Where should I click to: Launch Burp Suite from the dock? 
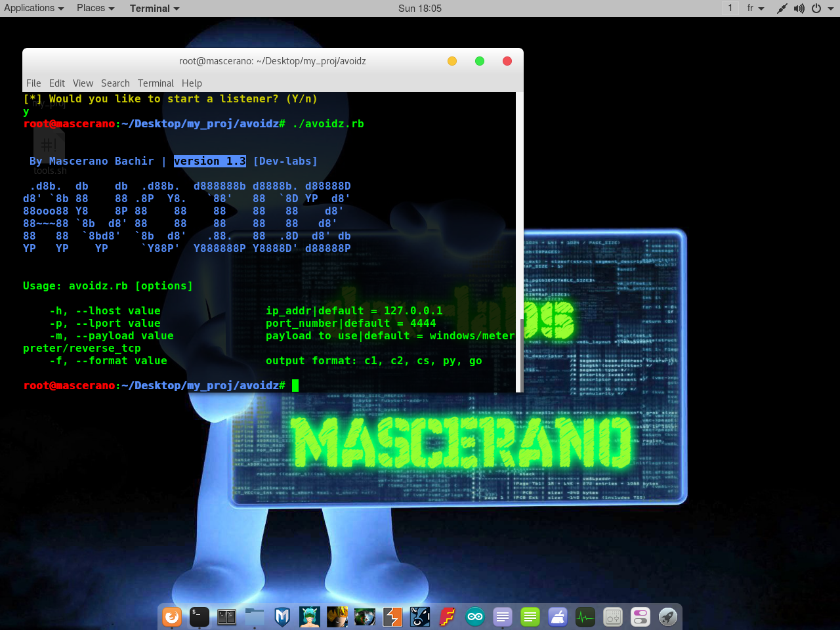pyautogui.click(x=392, y=617)
